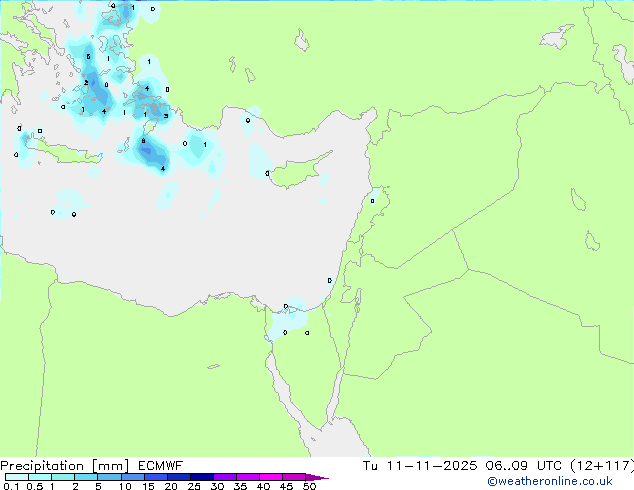Click the '10' legend value
The width and height of the screenshot is (634, 490).
tap(125, 486)
